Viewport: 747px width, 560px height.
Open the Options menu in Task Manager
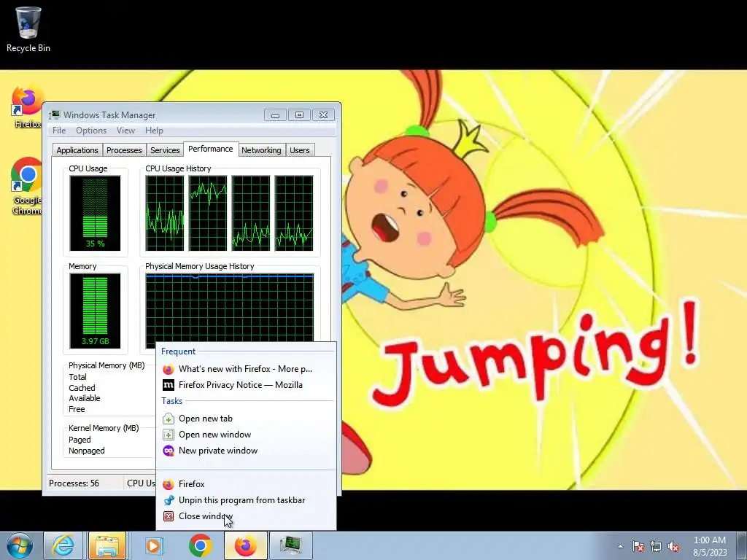pos(91,131)
